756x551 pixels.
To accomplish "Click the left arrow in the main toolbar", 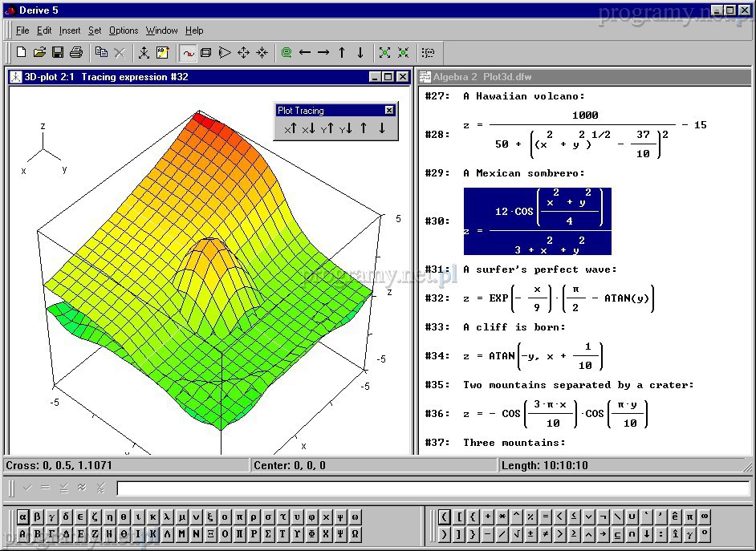I will (x=305, y=53).
